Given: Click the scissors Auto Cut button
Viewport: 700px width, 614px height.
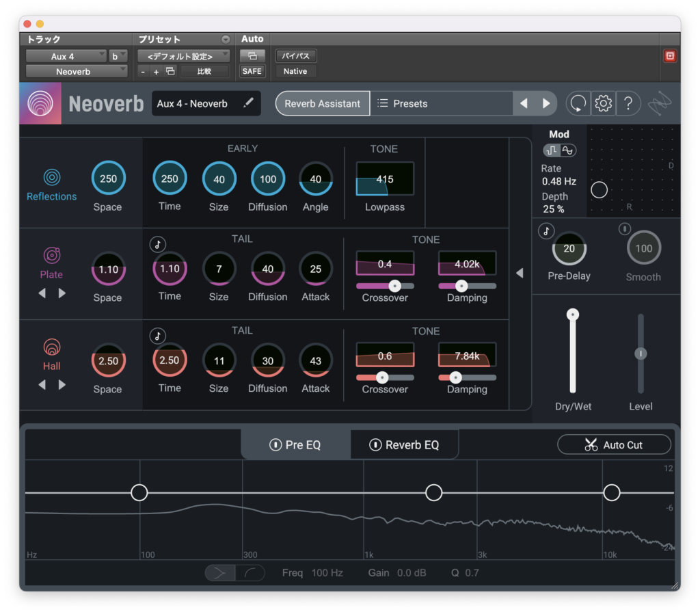Looking at the screenshot, I should 614,444.
